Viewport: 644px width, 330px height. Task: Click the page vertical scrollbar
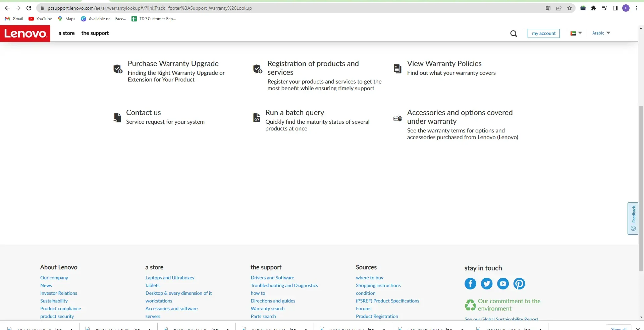click(x=641, y=188)
